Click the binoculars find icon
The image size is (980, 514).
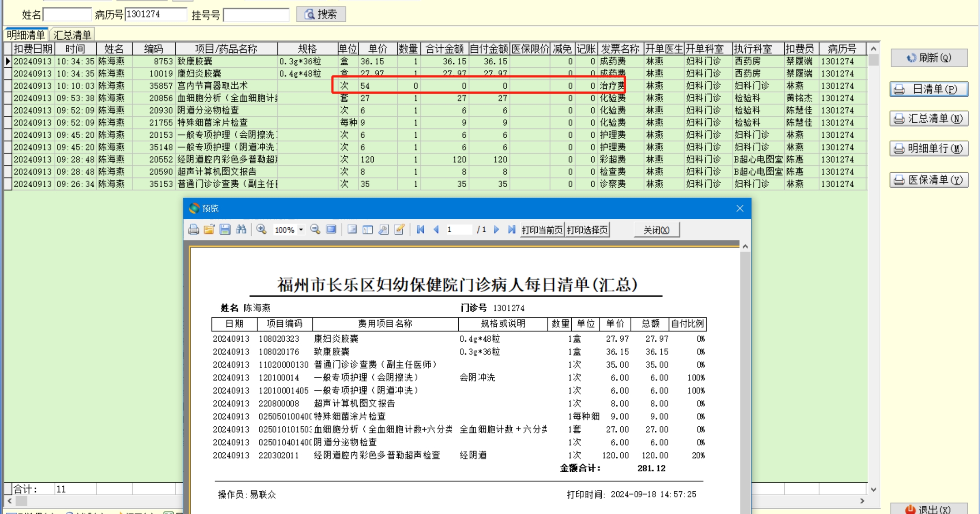[241, 230]
